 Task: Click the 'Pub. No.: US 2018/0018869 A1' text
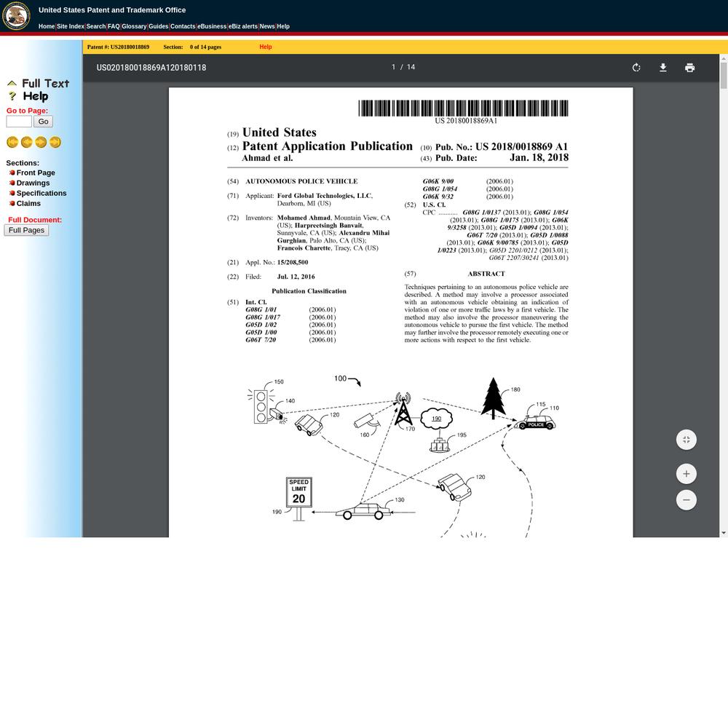(x=502, y=147)
